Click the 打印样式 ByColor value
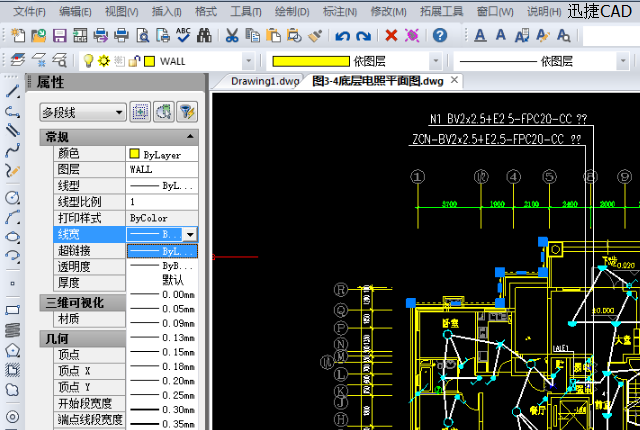This screenshot has height=430, width=640. pos(162,218)
